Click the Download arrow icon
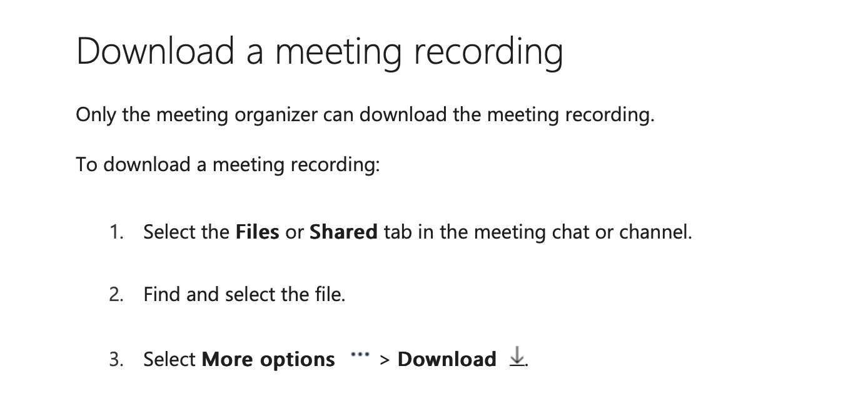The width and height of the screenshot is (868, 401). [x=517, y=357]
